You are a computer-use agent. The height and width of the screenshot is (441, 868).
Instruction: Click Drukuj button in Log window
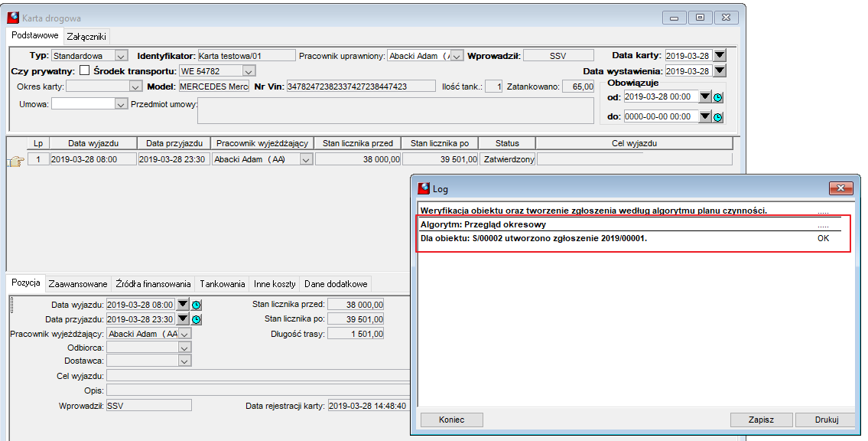point(827,420)
